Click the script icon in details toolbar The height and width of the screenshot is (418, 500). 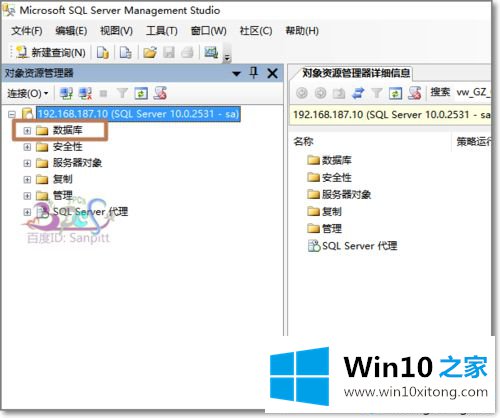(x=414, y=94)
